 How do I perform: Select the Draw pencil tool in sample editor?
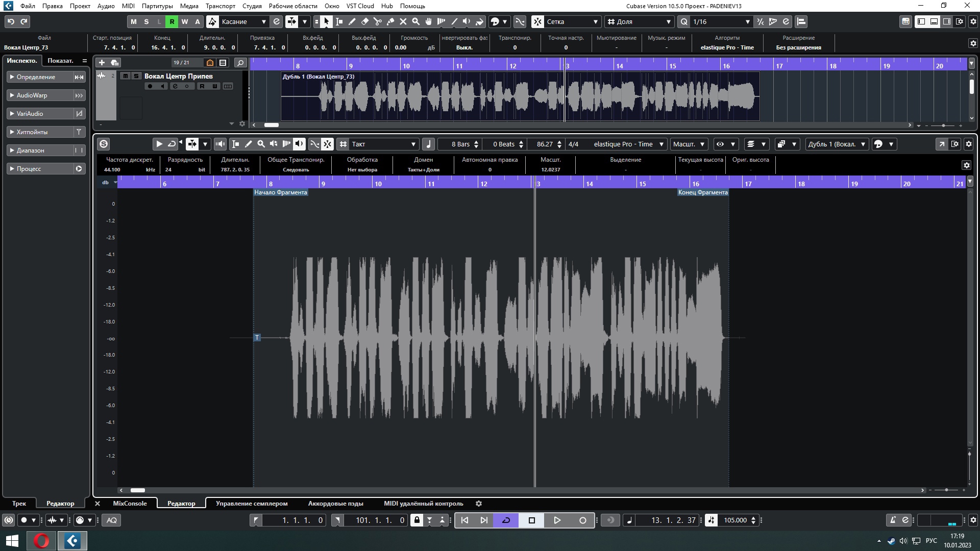[249, 144]
